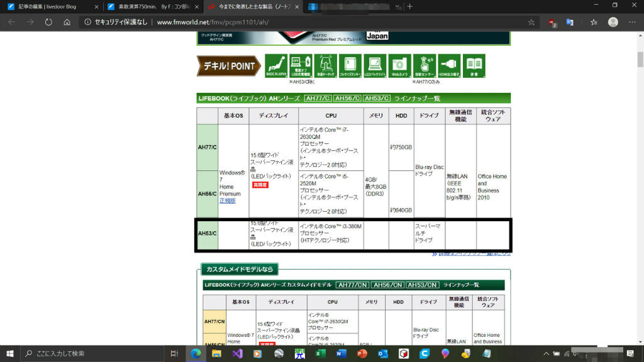The image size is (644, 362).
Task: Click the Blu-ray Disc ドライブ cell in top table
Action: (429, 170)
